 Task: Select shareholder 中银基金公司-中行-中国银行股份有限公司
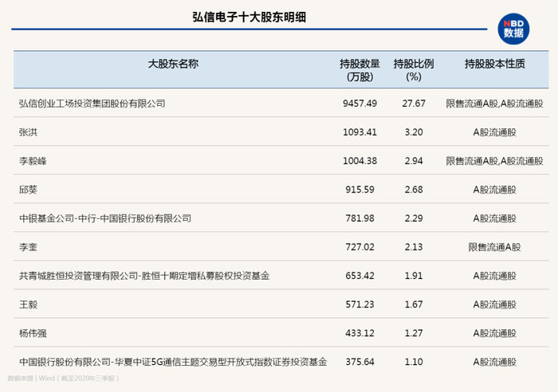point(105,218)
